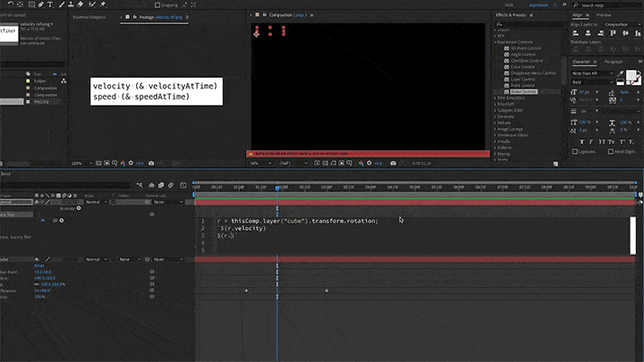Select the Angle Control effect

pyautogui.click(x=523, y=55)
